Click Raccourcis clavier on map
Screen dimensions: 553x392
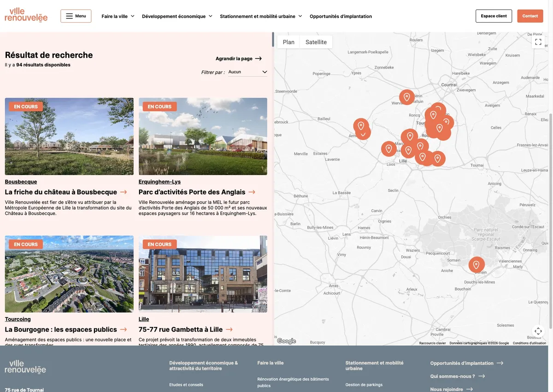pos(433,343)
